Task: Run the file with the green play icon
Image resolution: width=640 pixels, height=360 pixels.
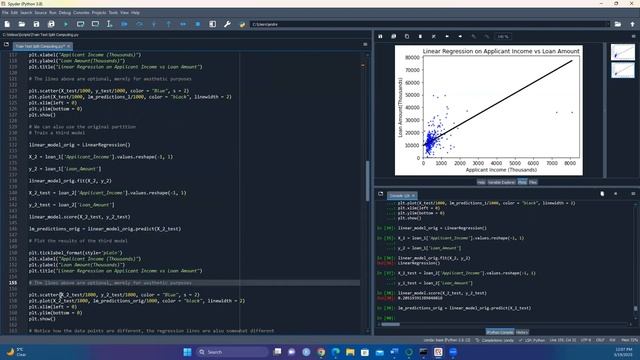Action: [66, 24]
